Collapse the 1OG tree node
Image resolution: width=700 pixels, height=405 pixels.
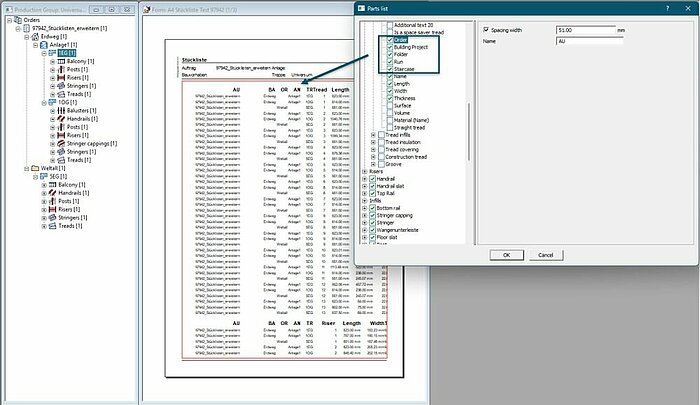tap(44, 102)
